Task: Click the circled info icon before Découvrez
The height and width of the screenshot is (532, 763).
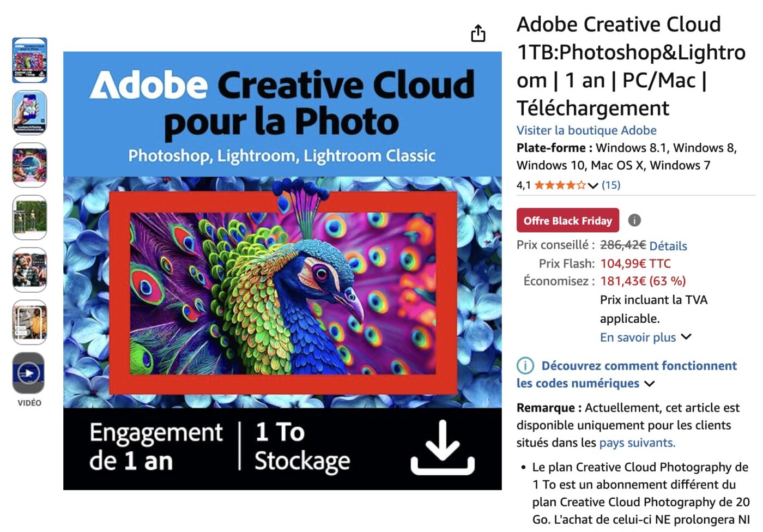Action: pos(525,366)
